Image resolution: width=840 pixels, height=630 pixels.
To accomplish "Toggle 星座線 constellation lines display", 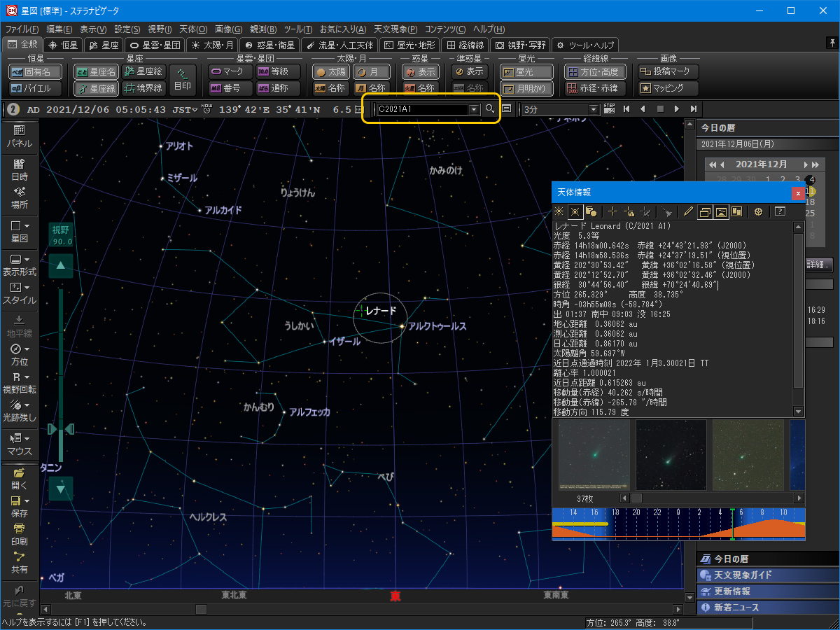I will coord(97,88).
